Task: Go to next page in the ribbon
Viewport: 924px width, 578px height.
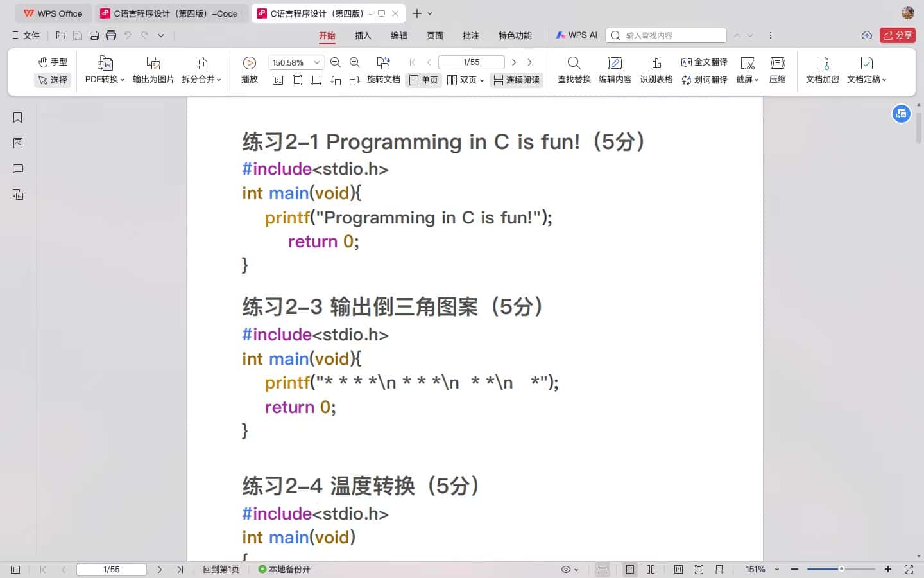Action: tap(514, 62)
